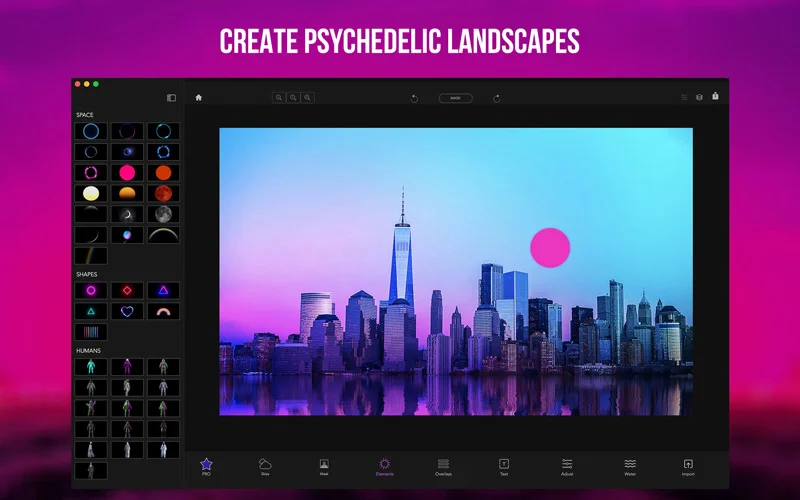Click the redo arrow icon
Viewport: 800px width, 500px height.
497,98
